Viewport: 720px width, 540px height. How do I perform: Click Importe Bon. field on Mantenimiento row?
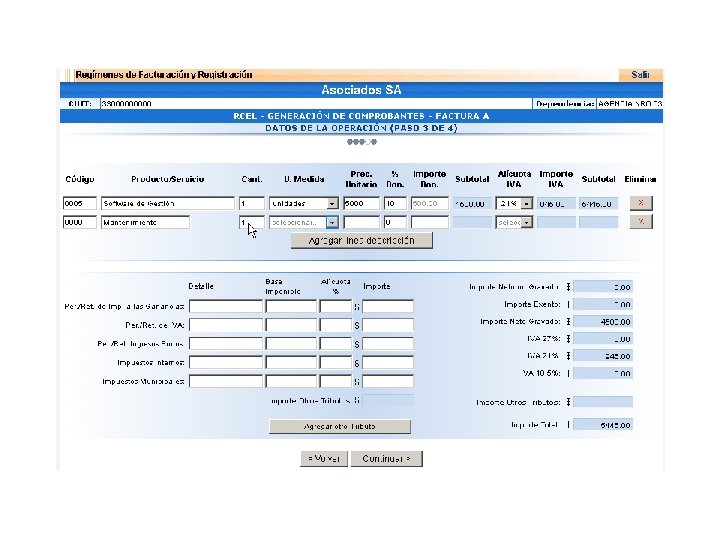coord(430,222)
